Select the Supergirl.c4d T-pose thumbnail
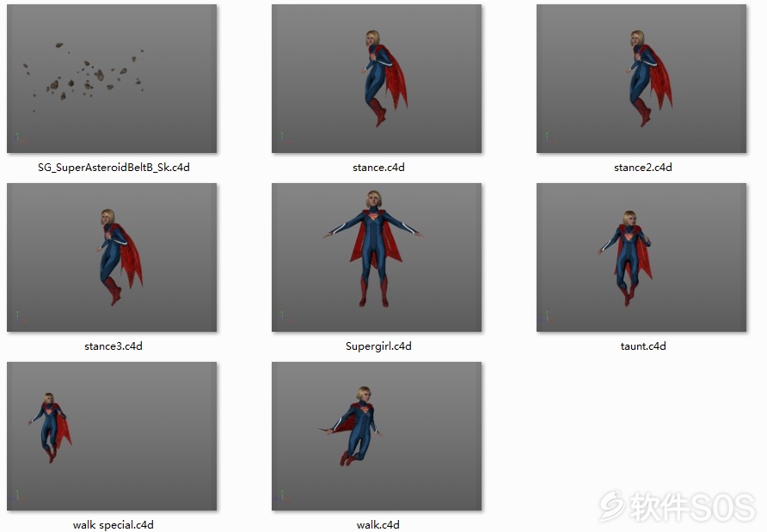This screenshot has width=767, height=532. click(377, 258)
